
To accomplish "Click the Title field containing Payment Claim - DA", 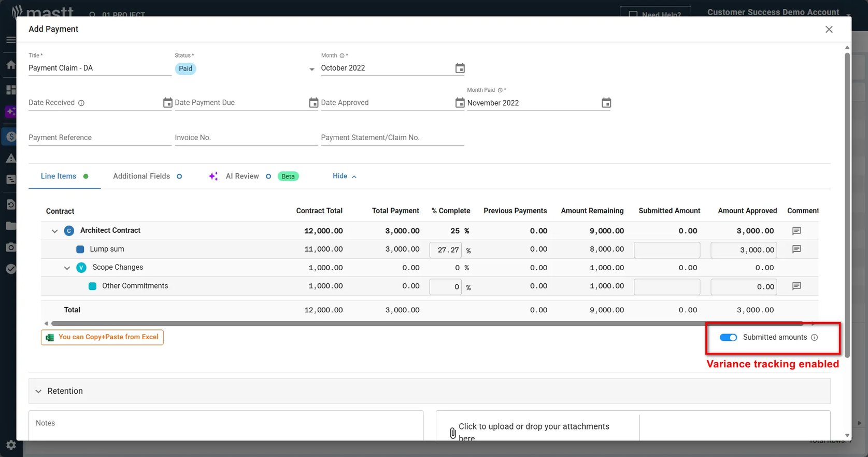I will click(x=100, y=68).
